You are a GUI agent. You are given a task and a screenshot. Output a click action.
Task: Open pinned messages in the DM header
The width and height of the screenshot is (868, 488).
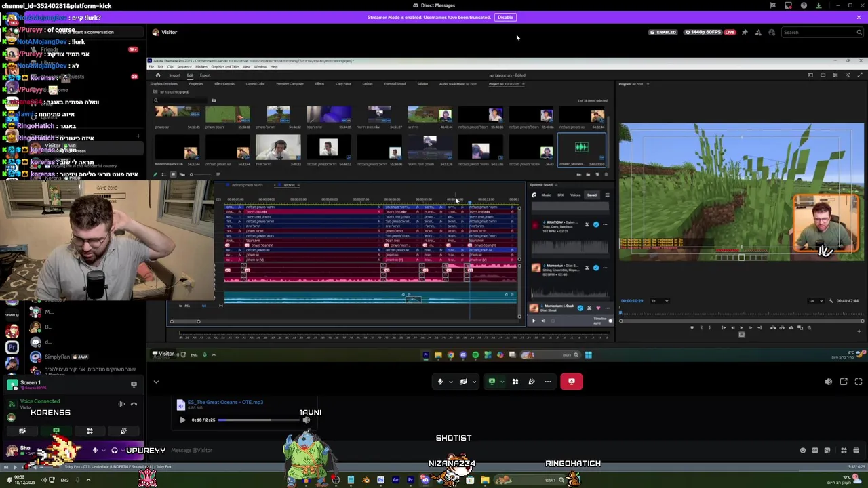[745, 32]
